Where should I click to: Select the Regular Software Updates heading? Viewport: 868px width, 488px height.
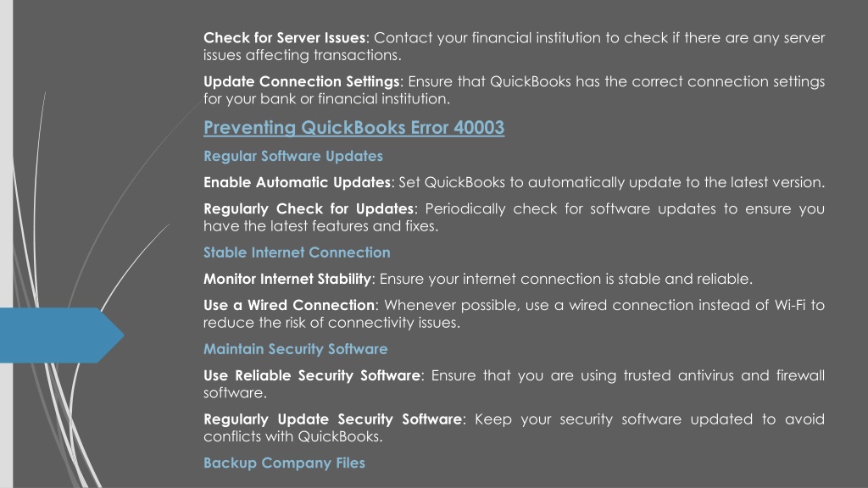(292, 156)
